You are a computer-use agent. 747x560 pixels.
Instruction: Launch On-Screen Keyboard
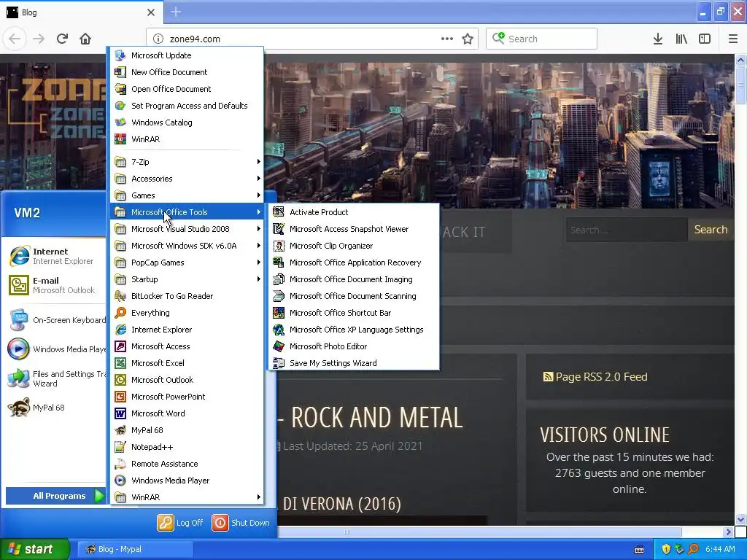pyautogui.click(x=55, y=320)
